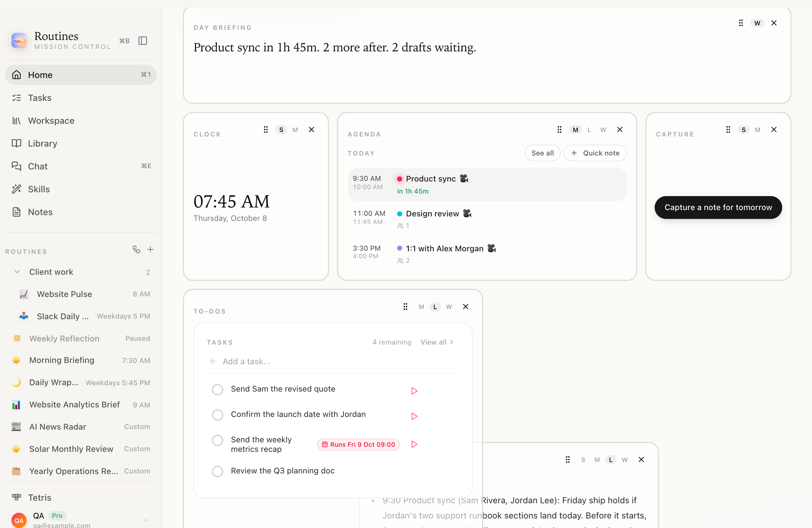
Task: Click the routines group icon beside plus
Action: 136,249
